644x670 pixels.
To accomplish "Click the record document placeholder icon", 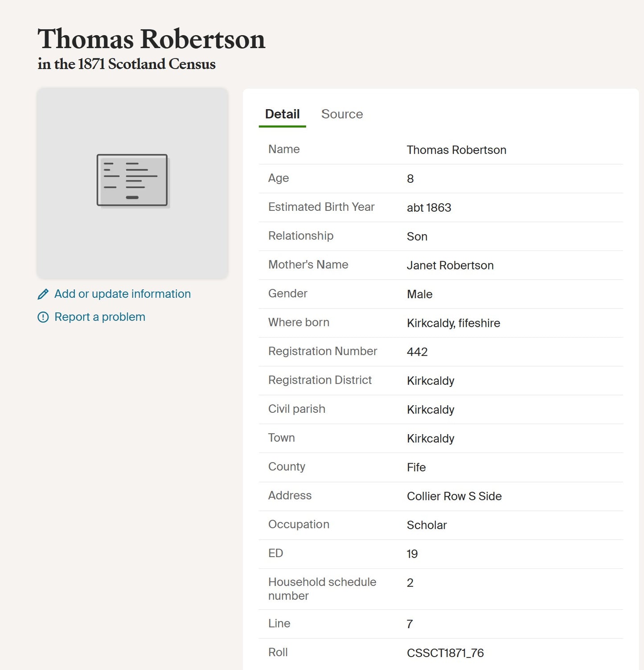I will pyautogui.click(x=132, y=181).
